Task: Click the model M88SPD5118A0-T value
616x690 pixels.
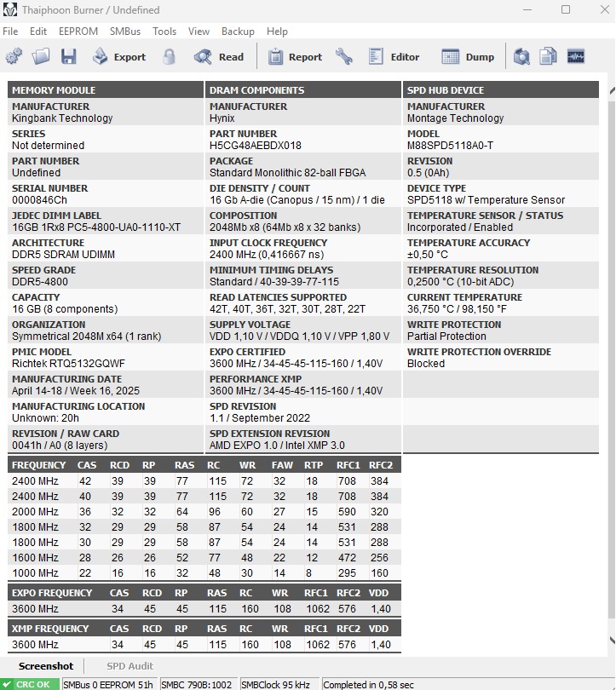Action: (x=450, y=146)
